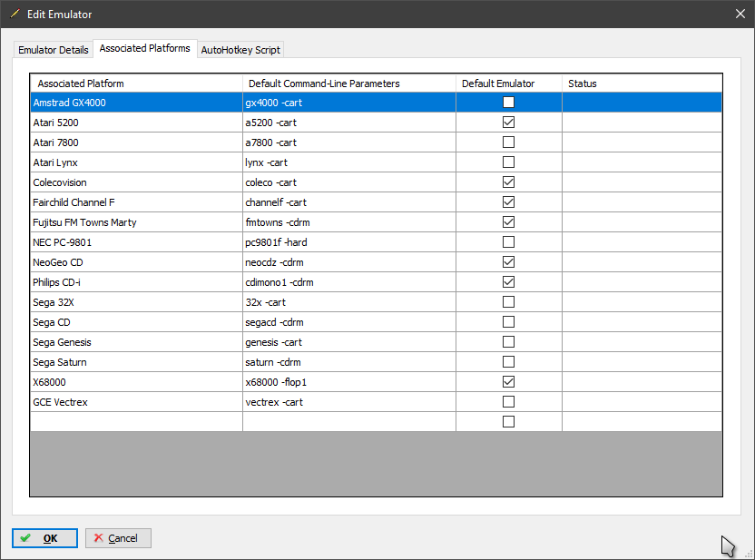Select the Atari 7800 platform cell
Image resolution: width=755 pixels, height=560 pixels.
click(136, 142)
